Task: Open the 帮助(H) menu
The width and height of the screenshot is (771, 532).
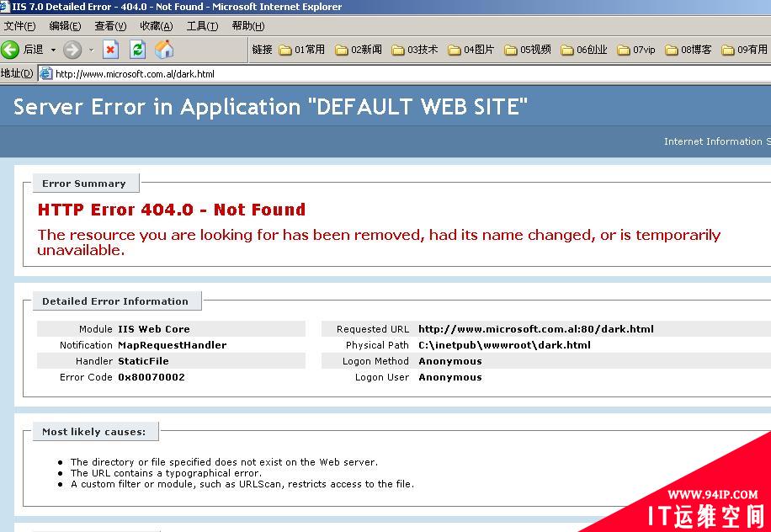Action: click(247, 26)
